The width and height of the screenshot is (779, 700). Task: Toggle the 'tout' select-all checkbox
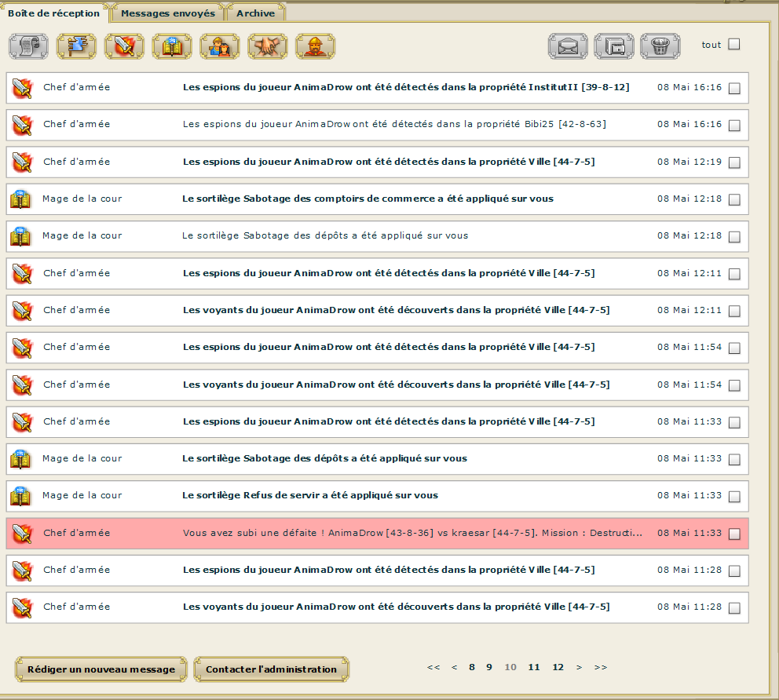(x=733, y=45)
